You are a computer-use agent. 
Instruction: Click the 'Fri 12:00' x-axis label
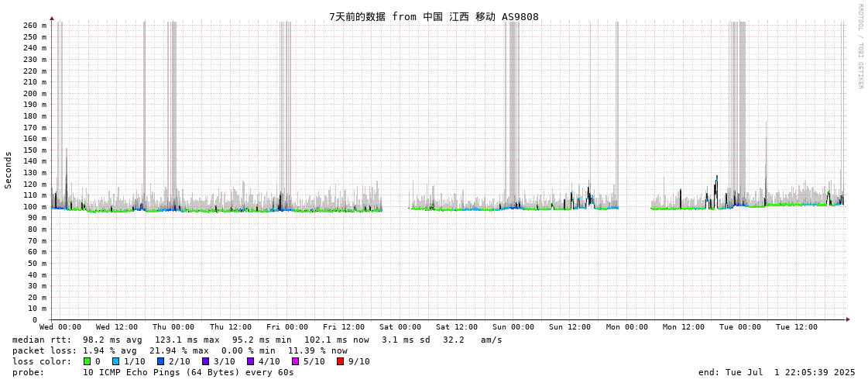[344, 328]
